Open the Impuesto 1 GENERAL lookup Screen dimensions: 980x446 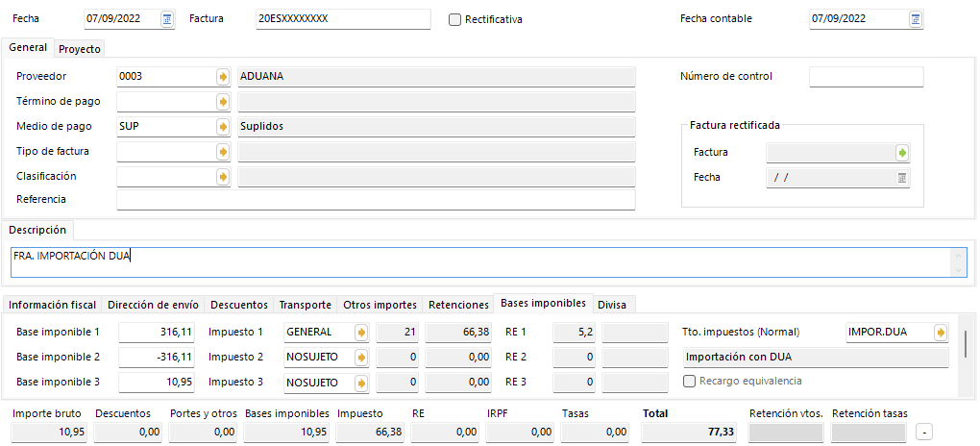click(361, 333)
